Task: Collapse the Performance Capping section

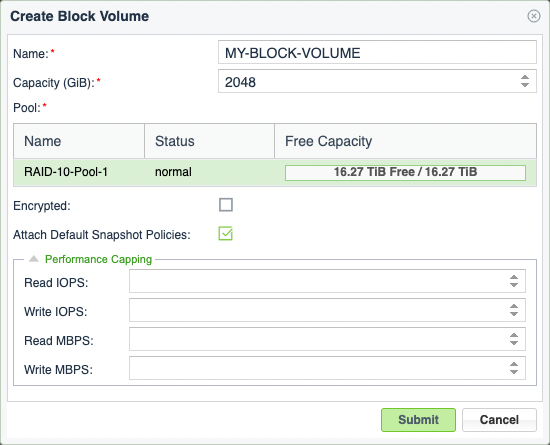Action: click(34, 259)
